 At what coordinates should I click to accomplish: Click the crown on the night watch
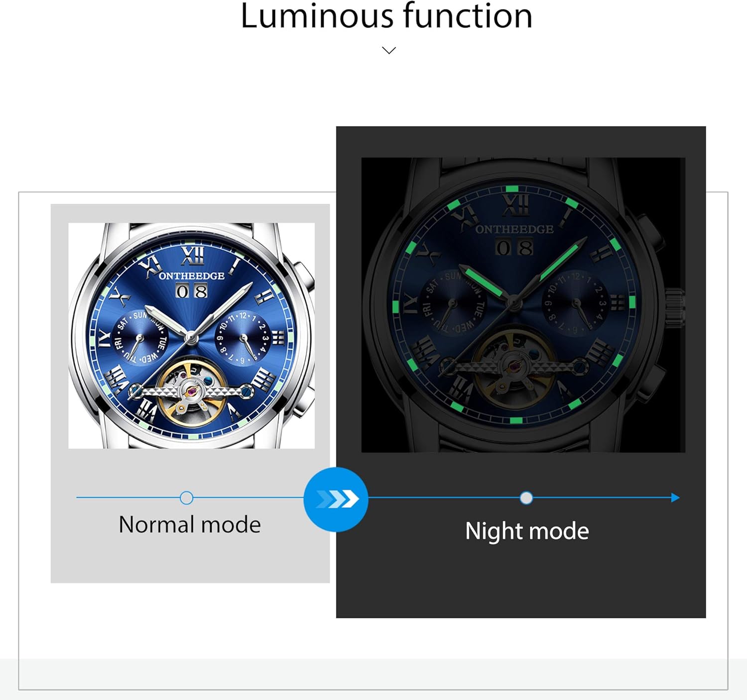tap(674, 308)
